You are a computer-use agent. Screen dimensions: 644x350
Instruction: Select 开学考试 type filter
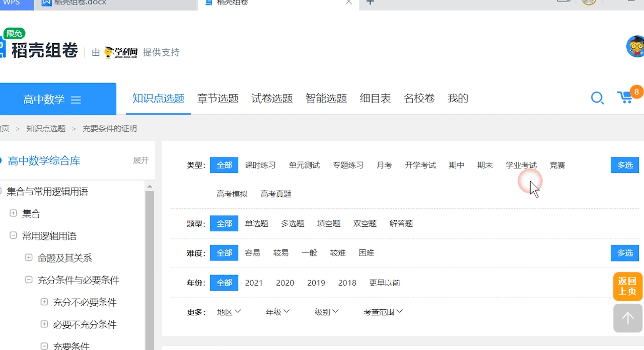tap(420, 165)
